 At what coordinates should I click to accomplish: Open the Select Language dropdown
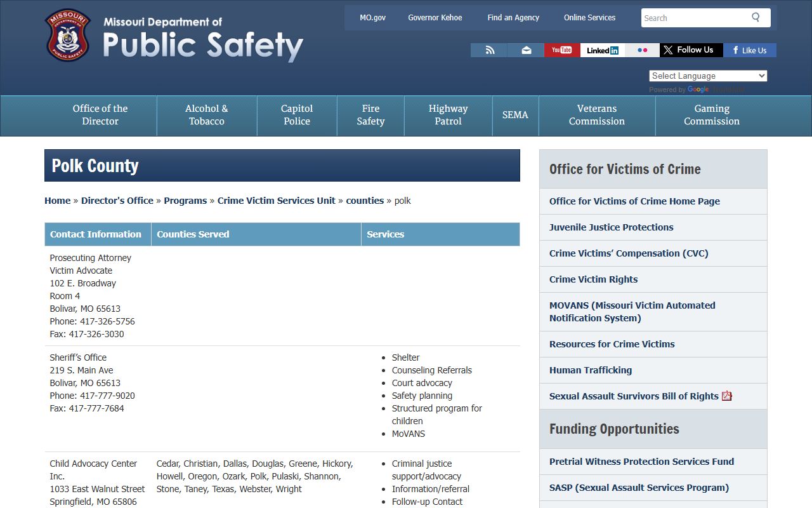(708, 76)
